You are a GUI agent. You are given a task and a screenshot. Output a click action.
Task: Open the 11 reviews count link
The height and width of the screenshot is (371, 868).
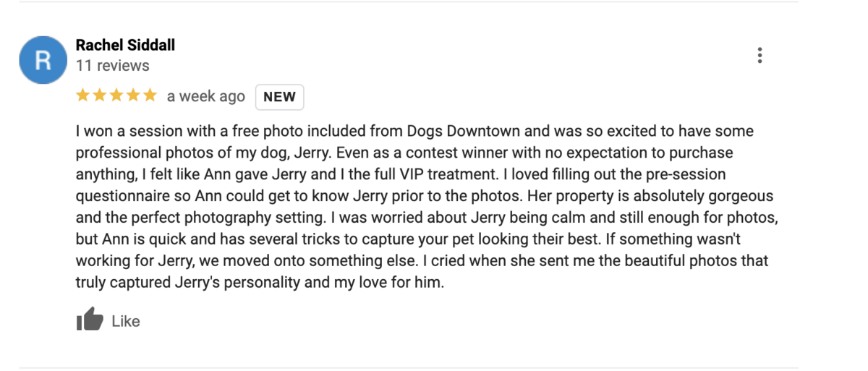(112, 66)
